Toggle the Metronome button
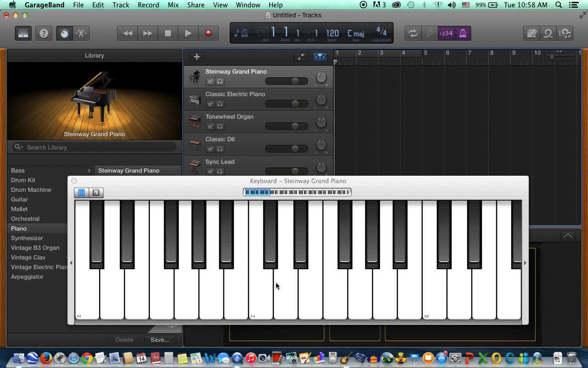 click(463, 33)
